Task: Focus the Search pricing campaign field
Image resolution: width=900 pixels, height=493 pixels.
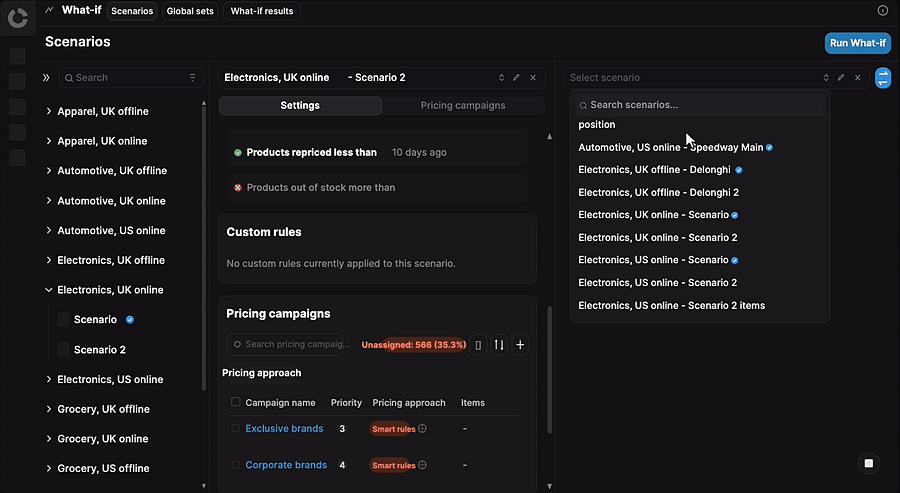Action: coord(285,344)
